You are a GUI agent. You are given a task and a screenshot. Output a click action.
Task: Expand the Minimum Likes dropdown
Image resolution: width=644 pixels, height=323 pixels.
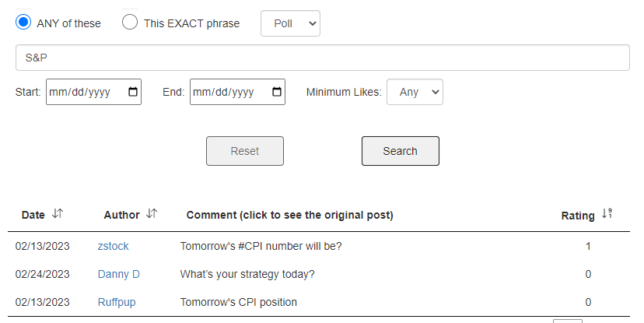click(x=415, y=92)
